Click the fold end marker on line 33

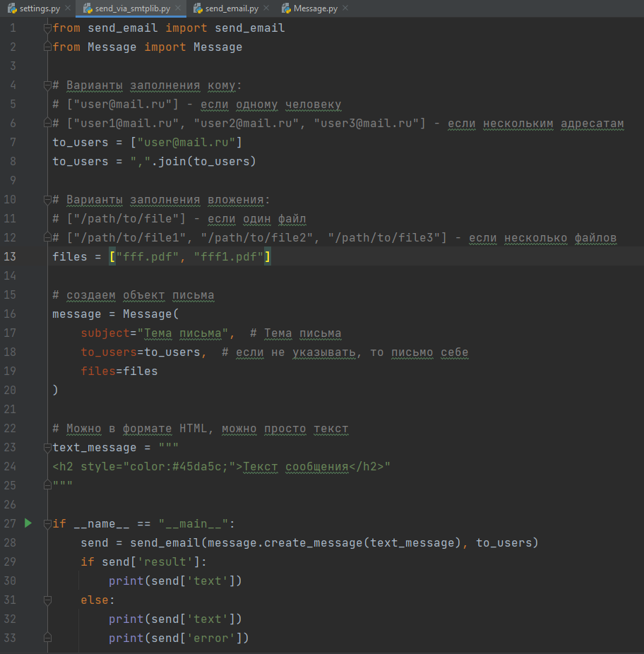click(47, 638)
